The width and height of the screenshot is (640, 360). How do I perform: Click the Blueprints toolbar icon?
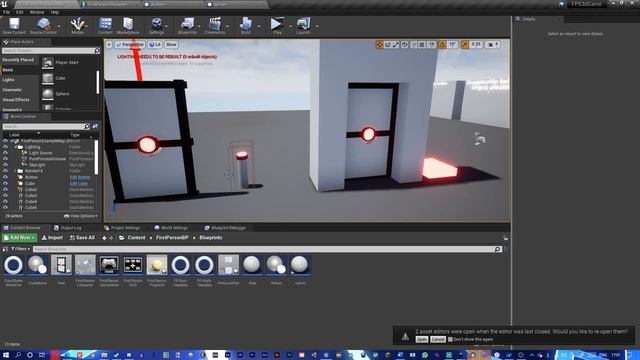click(187, 24)
